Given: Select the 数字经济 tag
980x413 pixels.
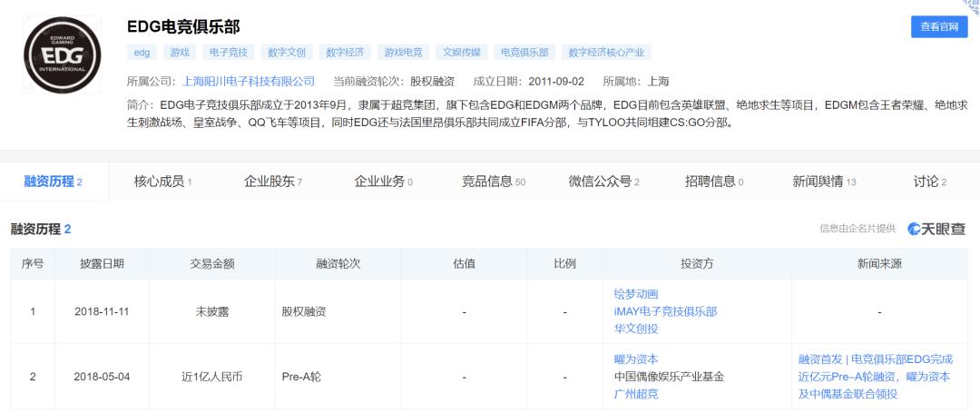Looking at the screenshot, I should pos(345,53).
